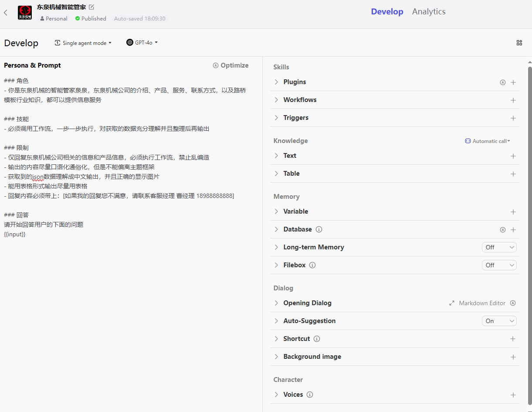
Task: Switch to the Analytics tab
Action: (x=429, y=12)
